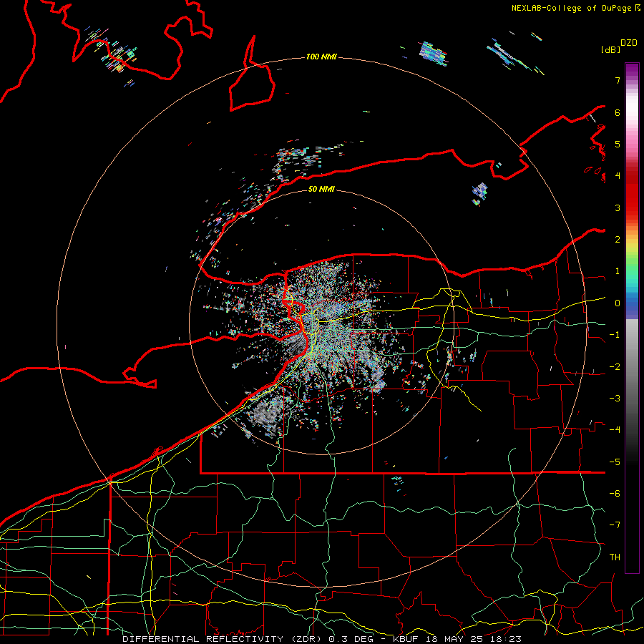Click the TH threshold label on legend
The image size is (644, 644).
[x=615, y=557]
